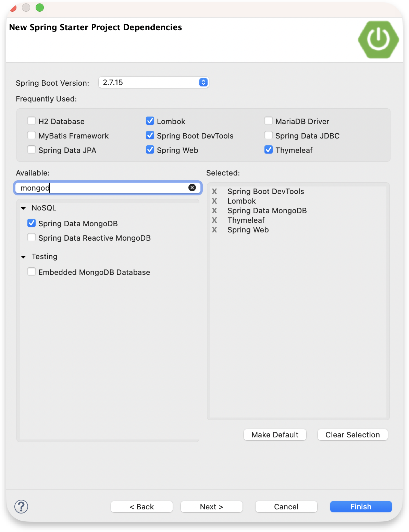Select Spring Boot DevTools text in Selected list

266,191
